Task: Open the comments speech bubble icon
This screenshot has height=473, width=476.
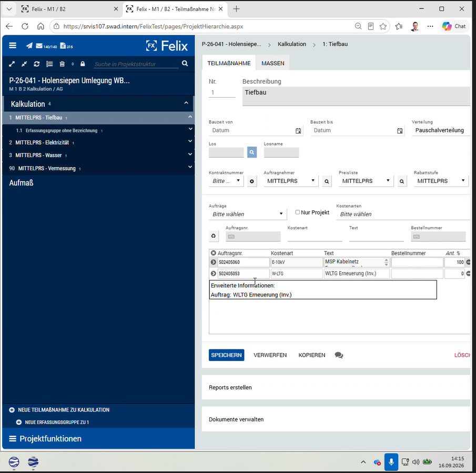Action: (339, 355)
